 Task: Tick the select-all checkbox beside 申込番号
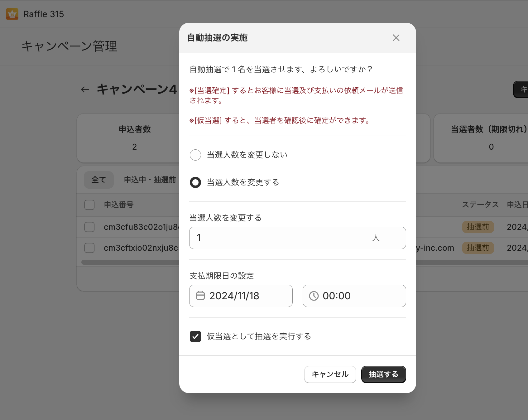(x=89, y=205)
